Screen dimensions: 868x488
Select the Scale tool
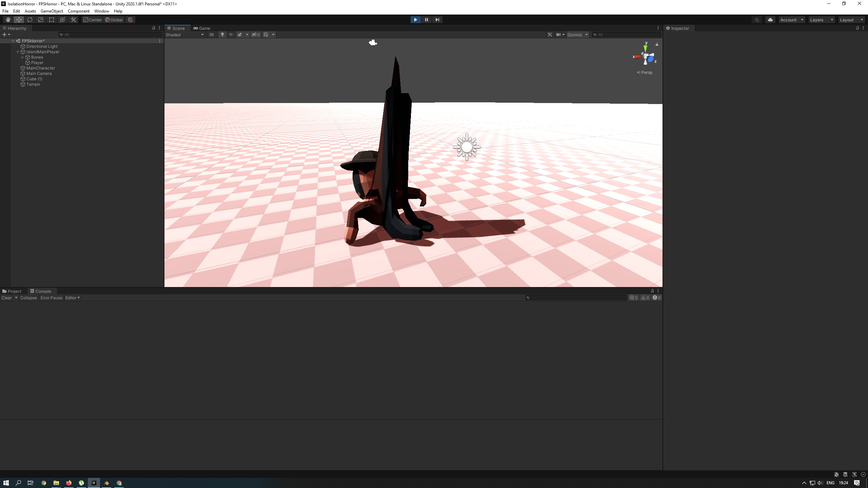pyautogui.click(x=41, y=20)
